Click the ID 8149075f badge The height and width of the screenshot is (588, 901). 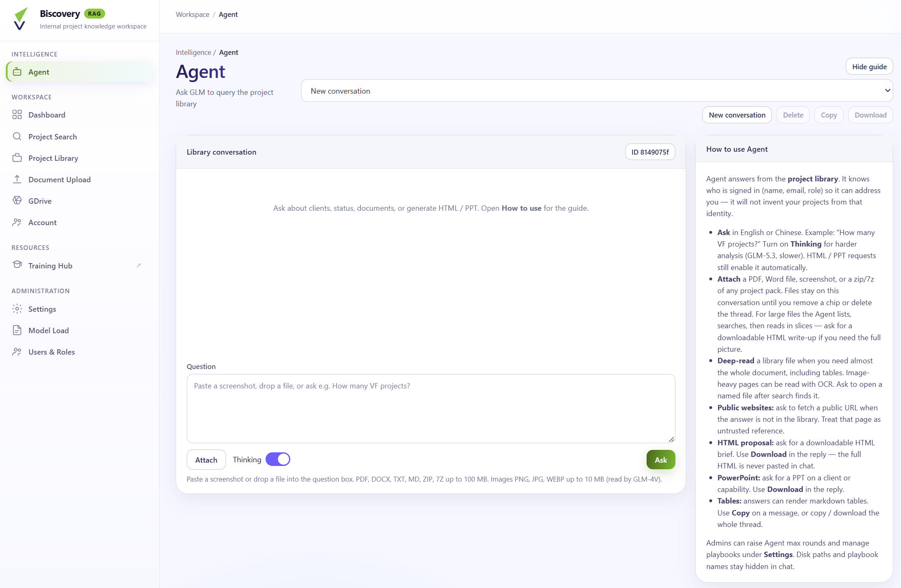tap(650, 152)
